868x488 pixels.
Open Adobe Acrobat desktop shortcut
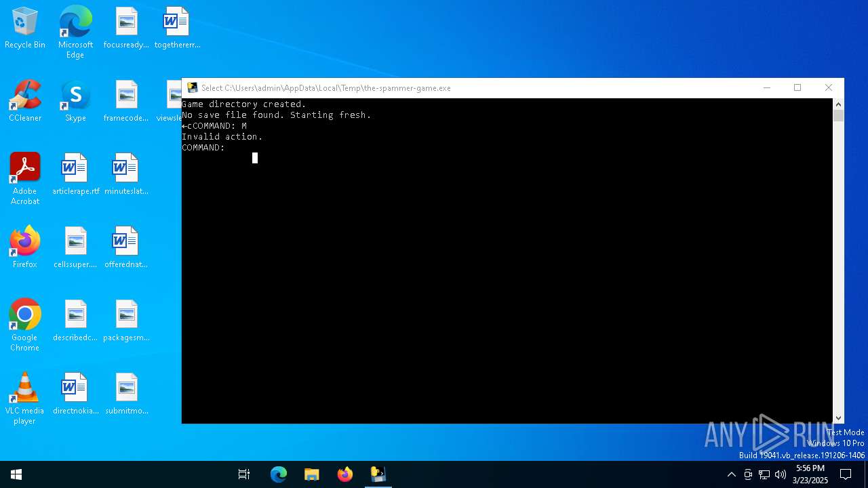(x=25, y=178)
